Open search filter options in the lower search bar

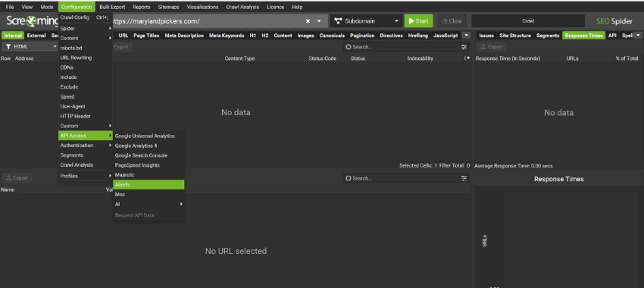[x=464, y=178]
